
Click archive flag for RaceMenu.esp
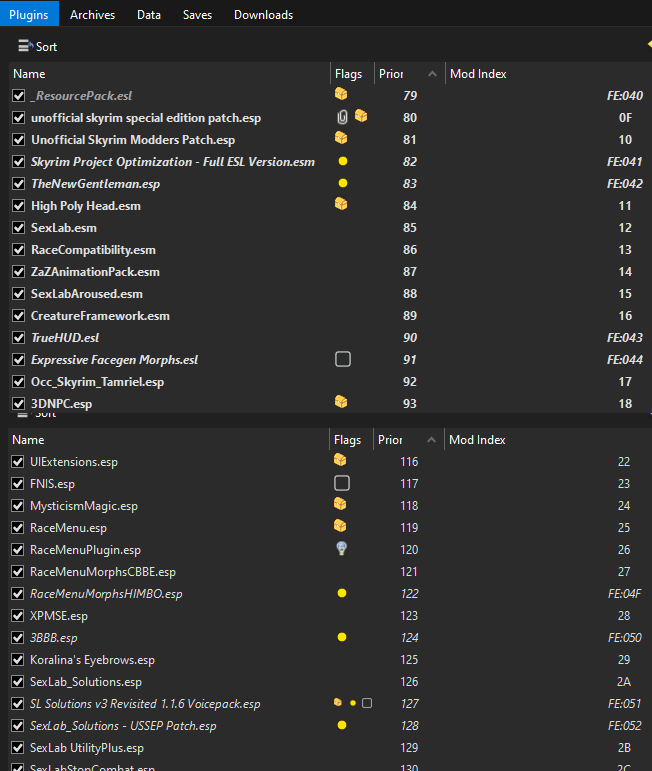(x=340, y=526)
